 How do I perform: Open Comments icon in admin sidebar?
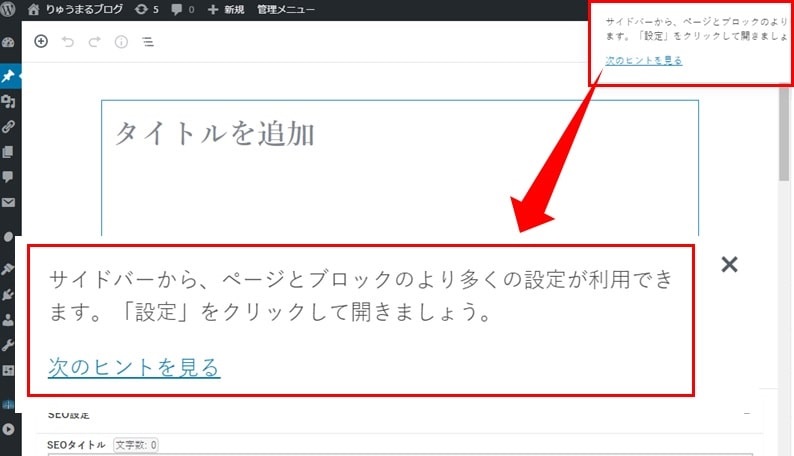pos(8,177)
